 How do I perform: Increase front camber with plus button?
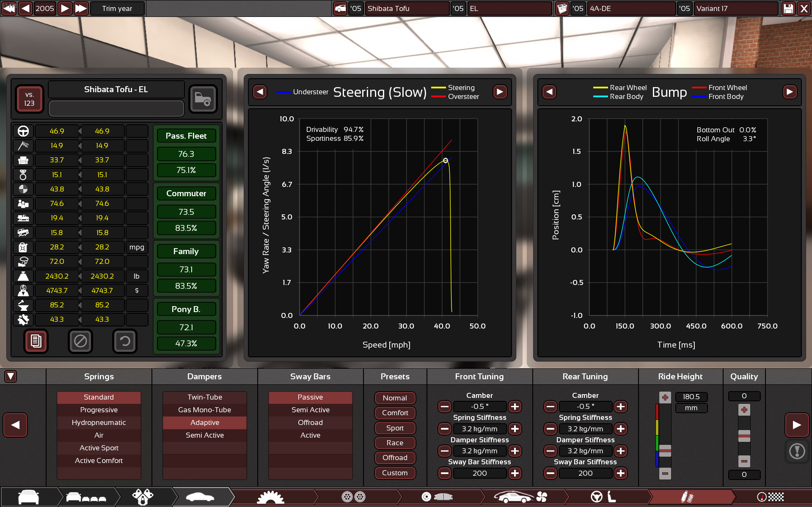515,406
